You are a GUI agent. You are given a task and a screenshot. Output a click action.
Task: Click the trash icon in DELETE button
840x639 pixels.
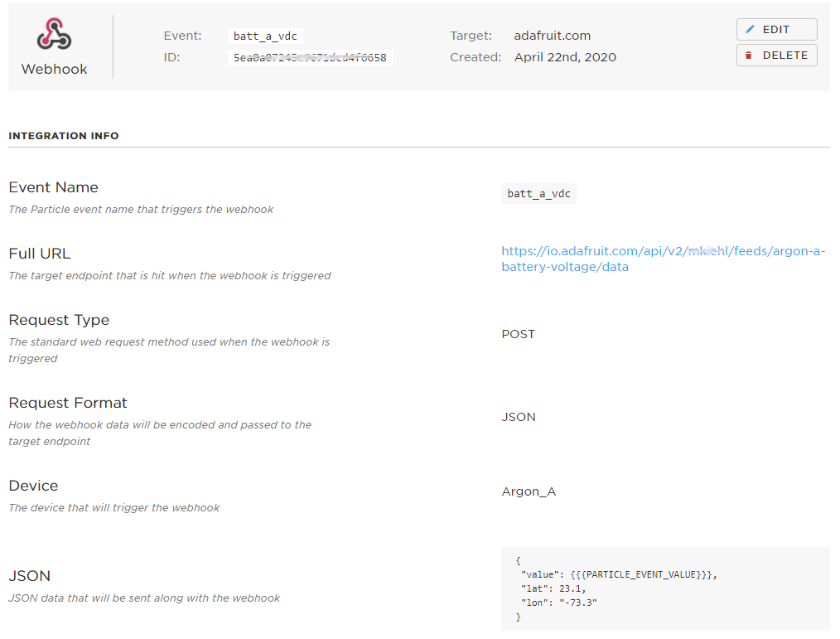[x=749, y=56]
